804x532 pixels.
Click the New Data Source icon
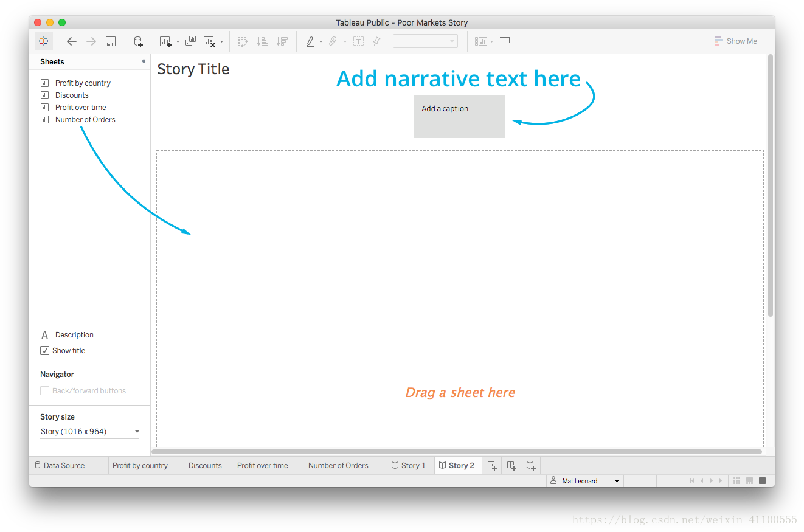(x=138, y=41)
